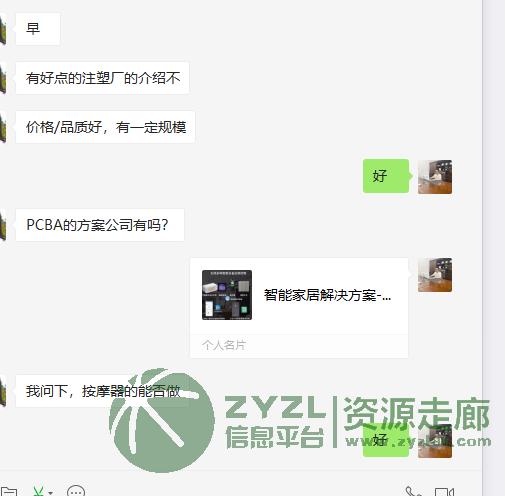Open the chat history bubble icon
Viewport: 505px width, 496px height.
76,491
